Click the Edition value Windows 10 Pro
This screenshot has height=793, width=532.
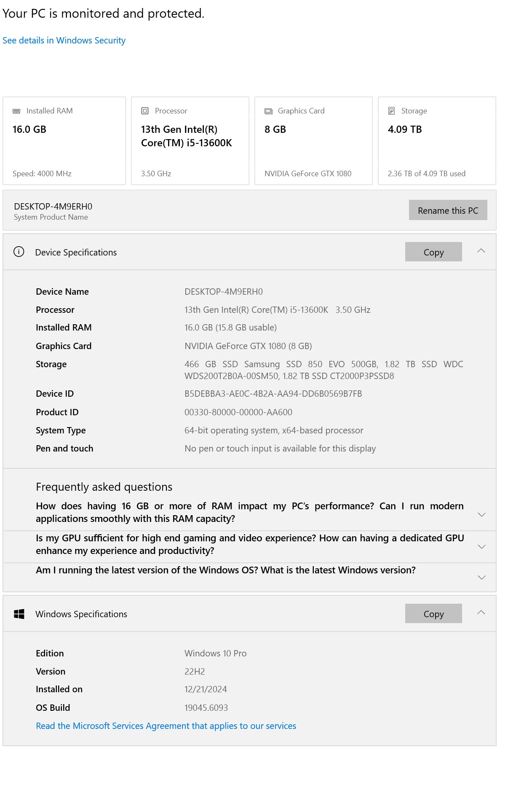pyautogui.click(x=215, y=653)
